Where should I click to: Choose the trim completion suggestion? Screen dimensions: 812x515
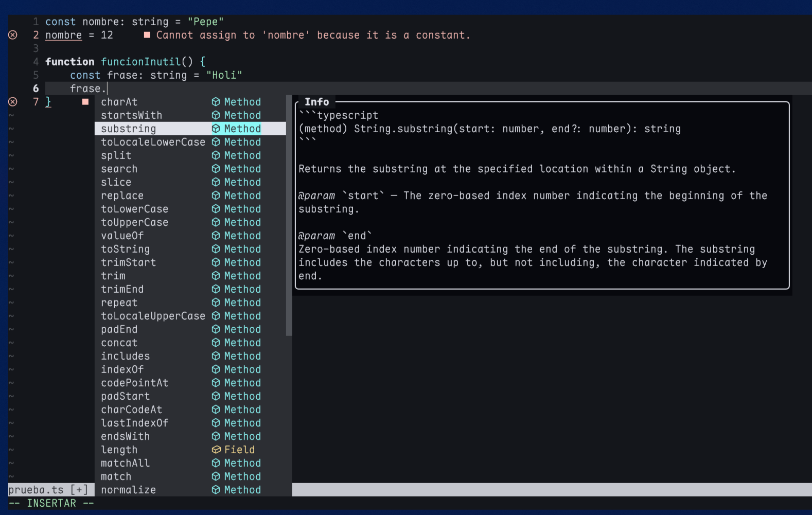pyautogui.click(x=113, y=276)
